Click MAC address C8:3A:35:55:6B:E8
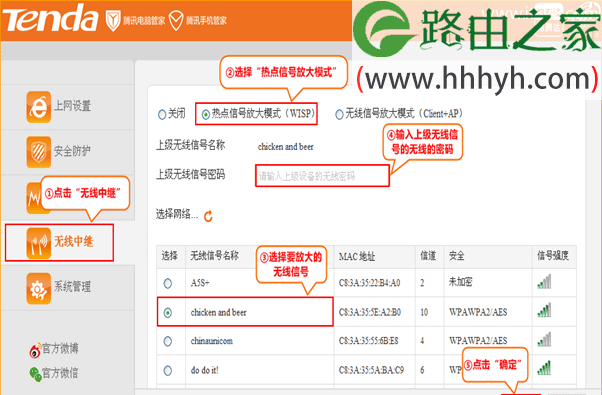 click(x=368, y=340)
